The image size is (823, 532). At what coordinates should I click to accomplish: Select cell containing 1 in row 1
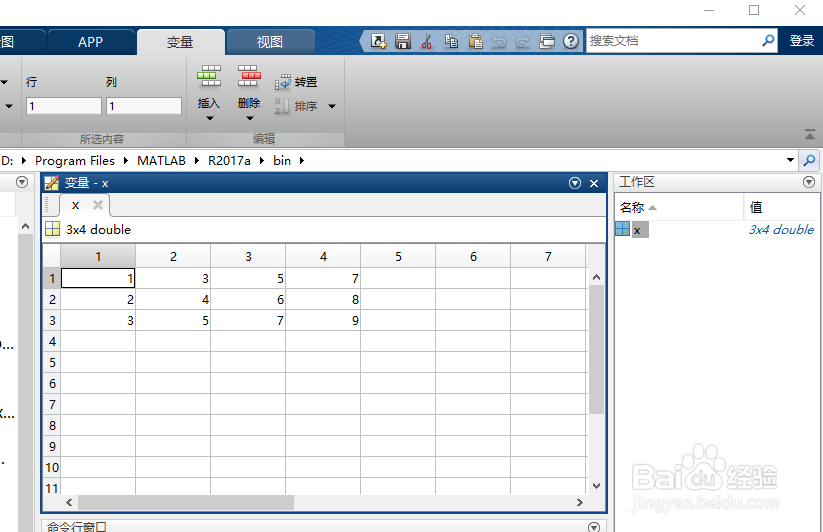coord(98,278)
